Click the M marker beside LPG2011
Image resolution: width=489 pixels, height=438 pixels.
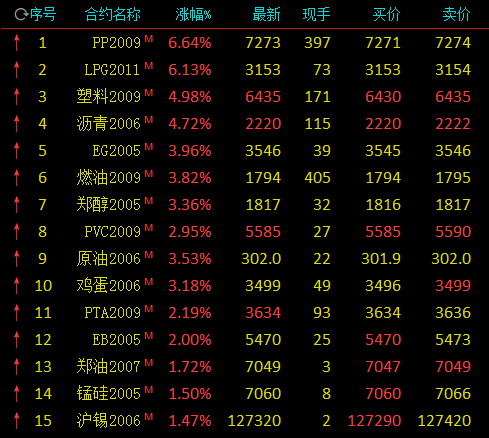click(149, 66)
